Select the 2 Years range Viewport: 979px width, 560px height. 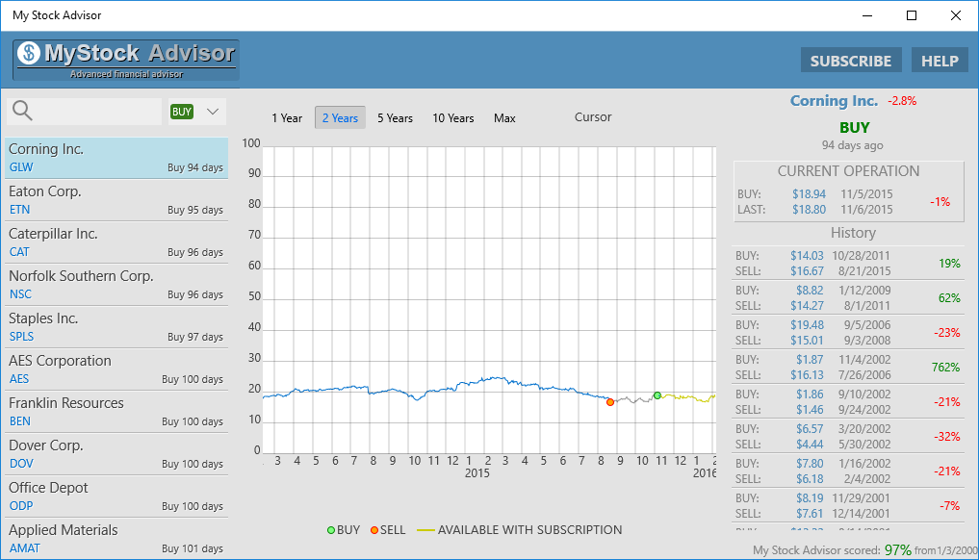340,118
